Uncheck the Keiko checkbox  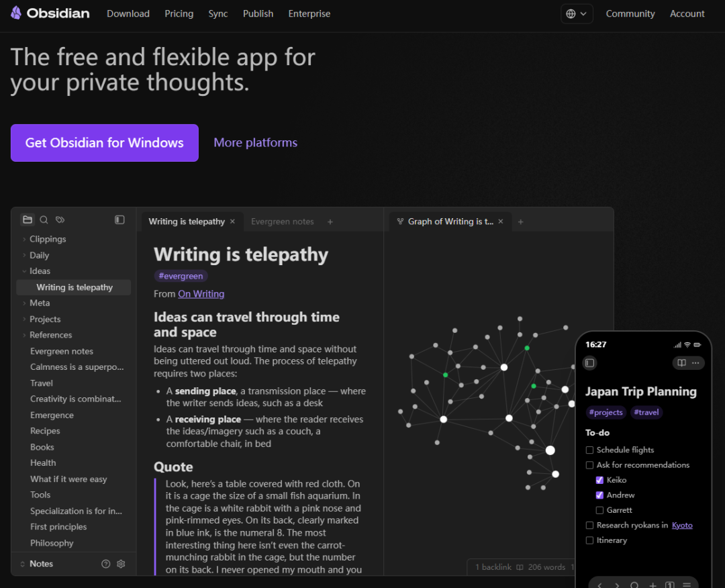(599, 480)
